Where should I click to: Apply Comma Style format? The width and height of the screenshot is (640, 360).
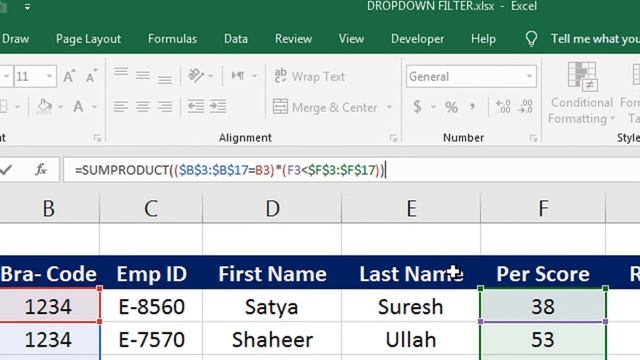[x=472, y=107]
